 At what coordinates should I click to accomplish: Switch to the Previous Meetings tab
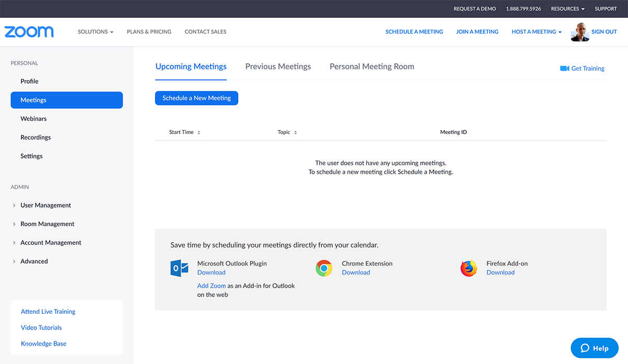278,66
